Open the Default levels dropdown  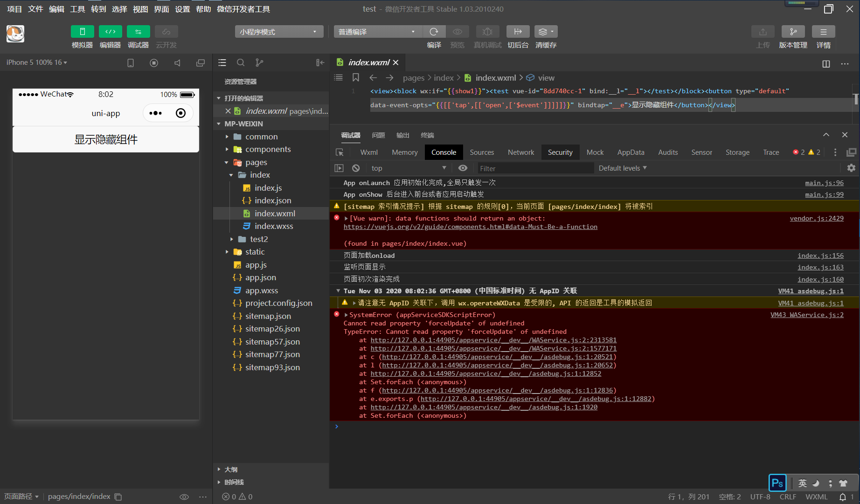623,168
